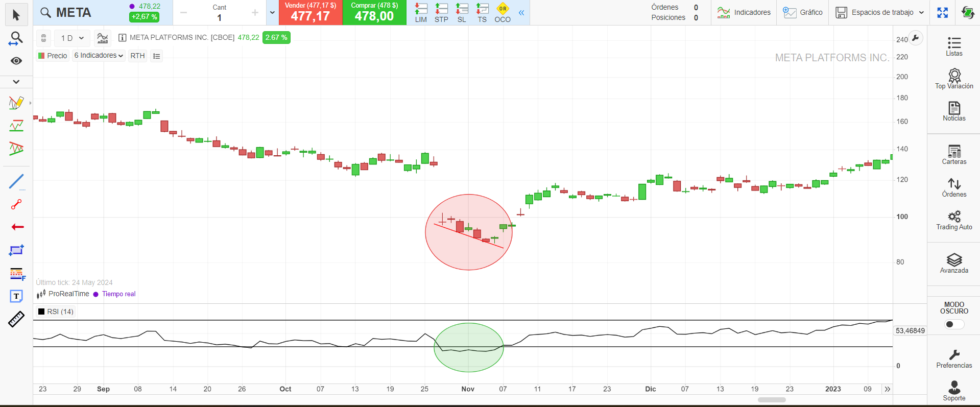Collapse the order toolbar with double chevron

[x=521, y=13]
